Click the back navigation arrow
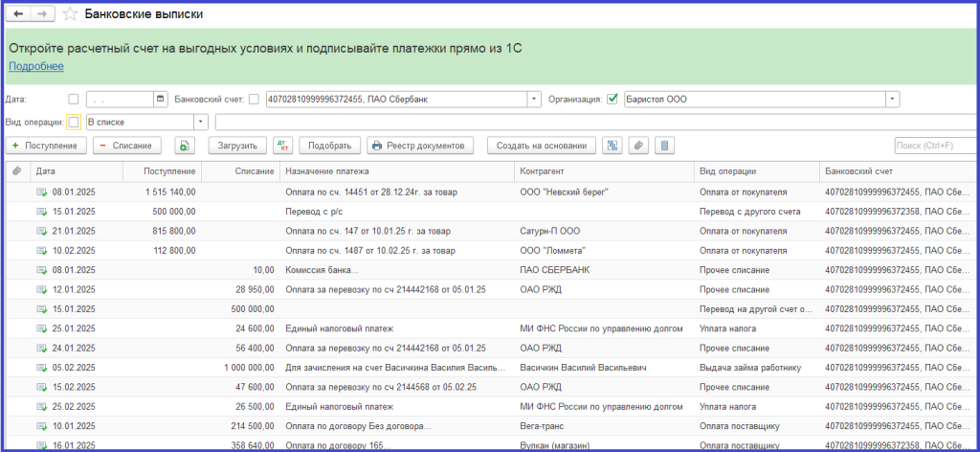Image resolution: width=980 pixels, height=452 pixels. (19, 15)
